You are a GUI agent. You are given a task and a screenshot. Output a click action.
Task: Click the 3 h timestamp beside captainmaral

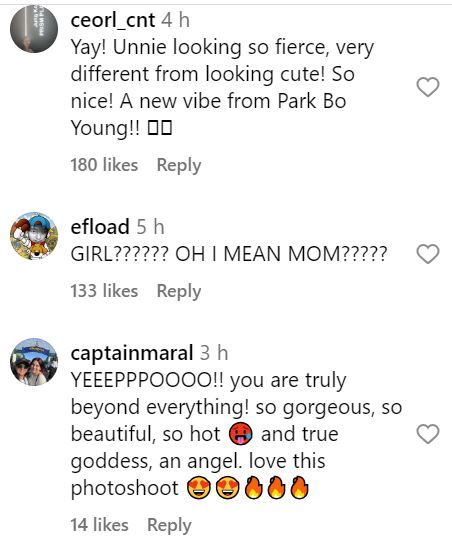[214, 353]
